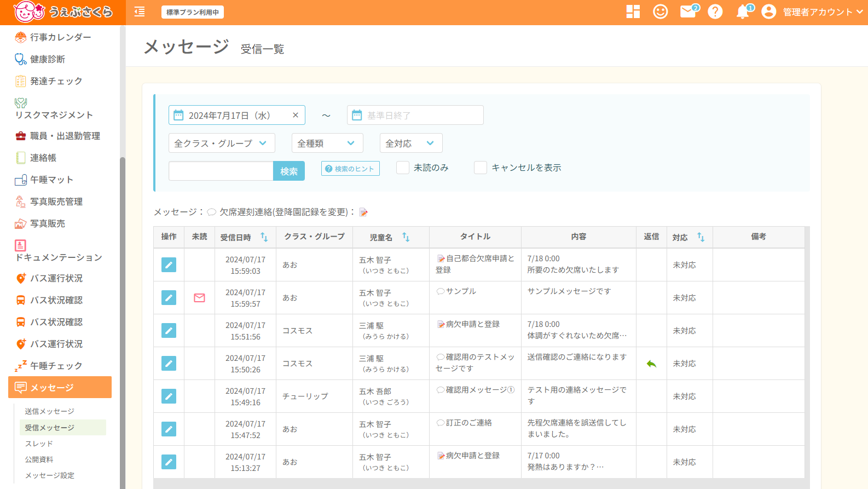Open 午睡チェック in sidebar
The height and width of the screenshot is (489, 868).
[x=56, y=366]
